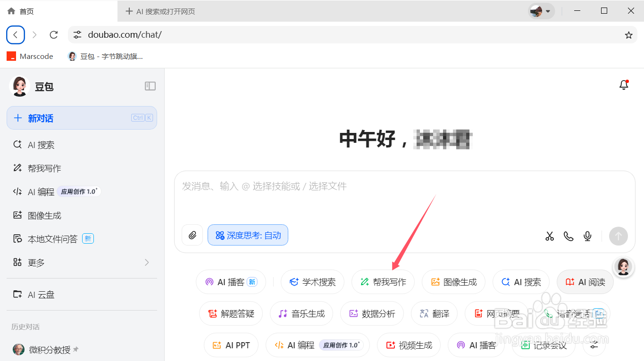Click the browser back arrow
The width and height of the screenshot is (644, 361).
tap(16, 35)
